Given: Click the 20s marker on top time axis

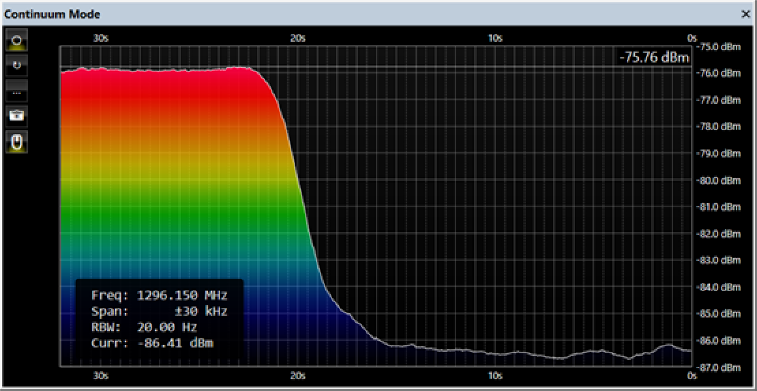Looking at the screenshot, I should 298,39.
